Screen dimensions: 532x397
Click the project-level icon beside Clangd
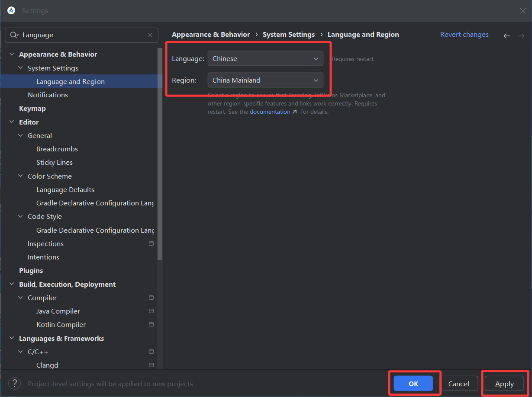(x=151, y=365)
